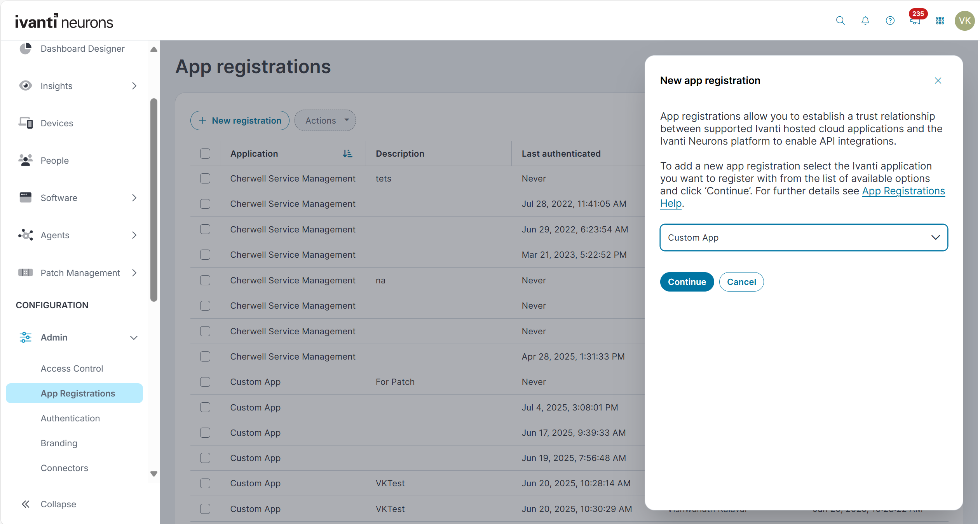Expand the Patch Management submenu chevron
980x524 pixels.
tap(134, 272)
